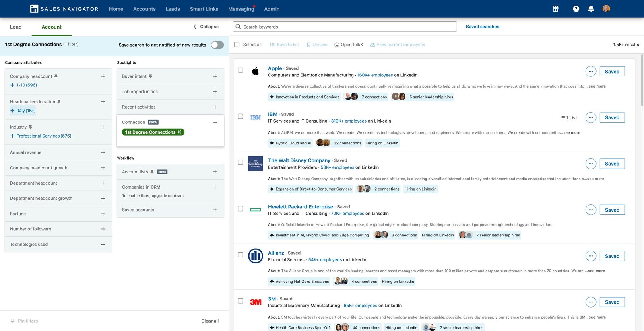Tick the checkbox next to IBM
The width and height of the screenshot is (644, 331).
(x=240, y=116)
